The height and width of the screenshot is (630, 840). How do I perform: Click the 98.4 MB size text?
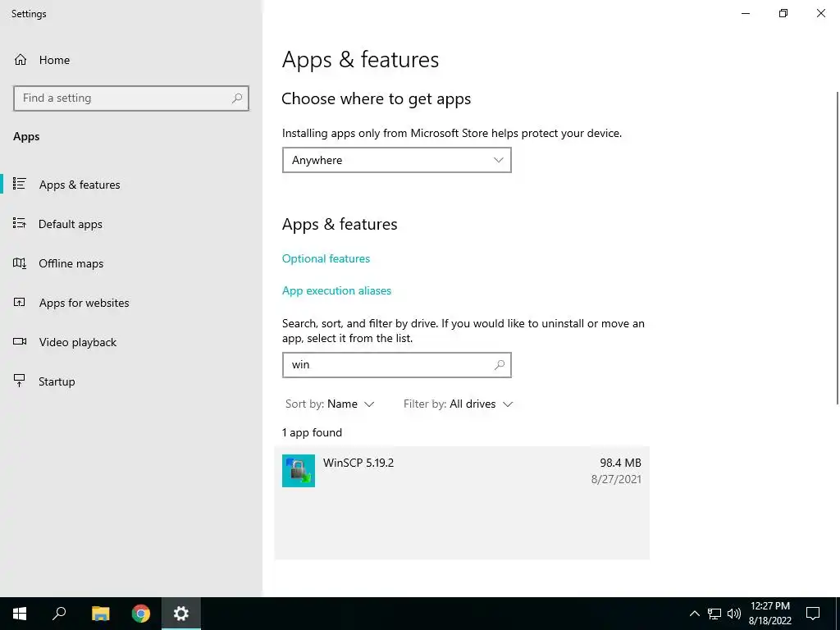pyautogui.click(x=620, y=463)
